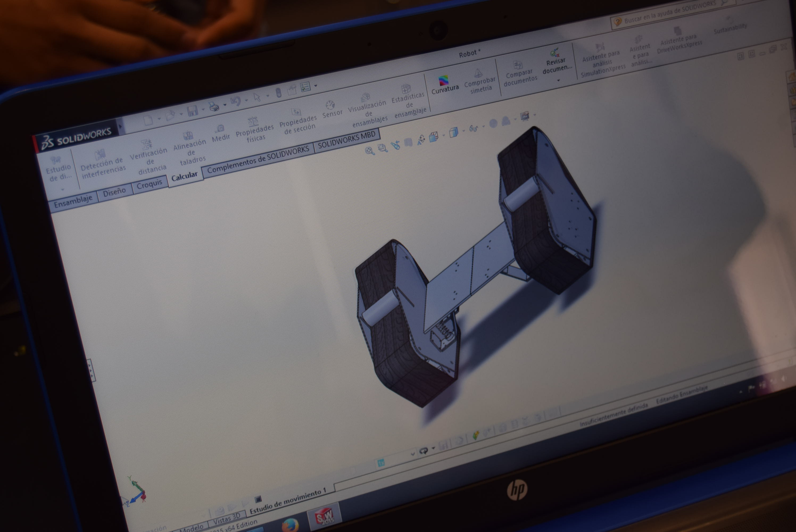Open the Complementos de SOLIDWORKS tab
Screen dimensions: 796x532
click(258, 159)
